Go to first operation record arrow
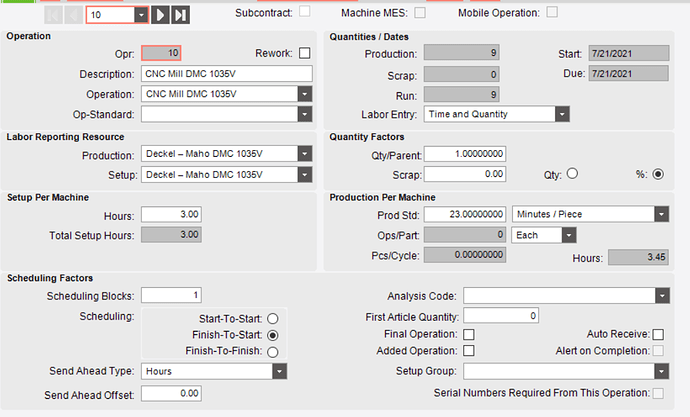The image size is (690, 417). [54, 15]
